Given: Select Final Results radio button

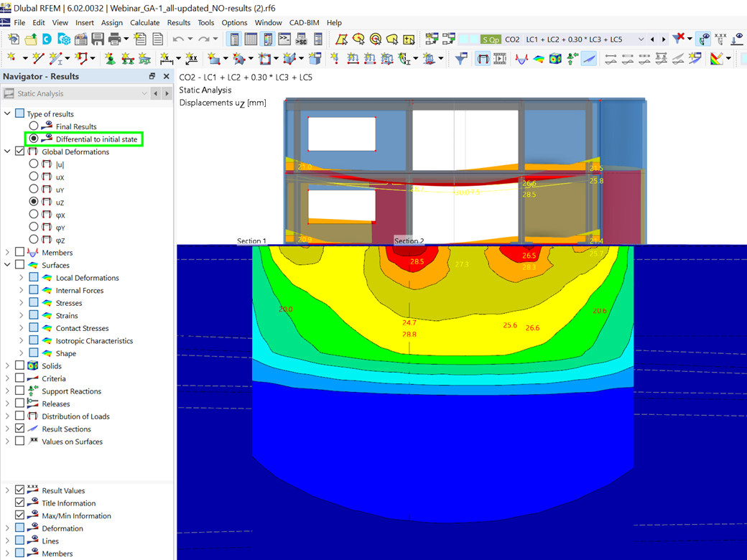Looking at the screenshot, I should pos(33,126).
